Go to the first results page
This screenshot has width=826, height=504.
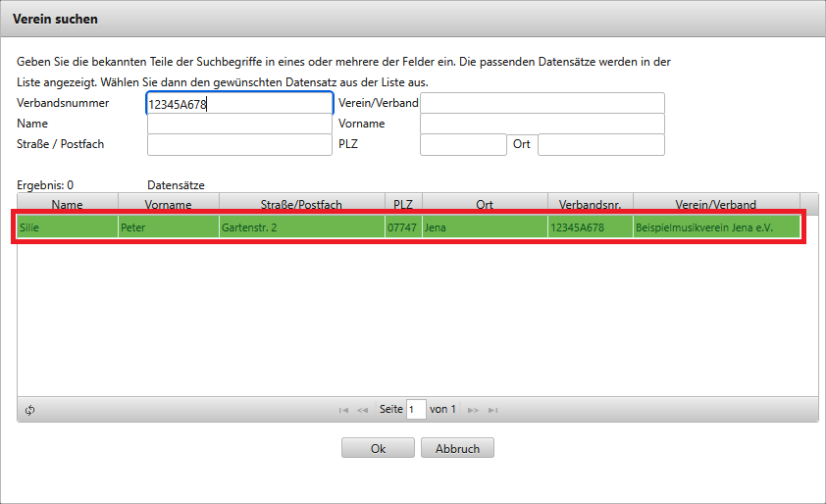pyautogui.click(x=343, y=410)
